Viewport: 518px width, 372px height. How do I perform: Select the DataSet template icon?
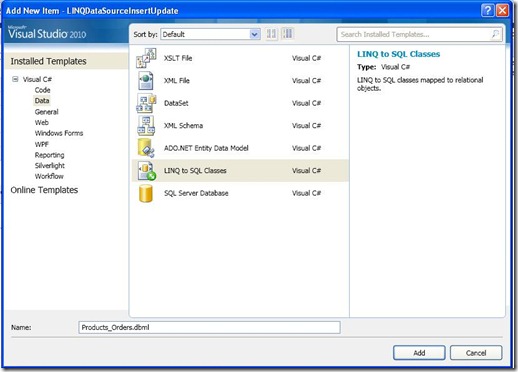coord(146,103)
